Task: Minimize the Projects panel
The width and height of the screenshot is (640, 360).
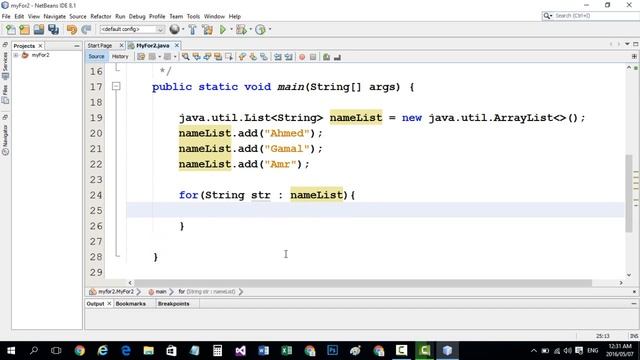Action: click(77, 46)
